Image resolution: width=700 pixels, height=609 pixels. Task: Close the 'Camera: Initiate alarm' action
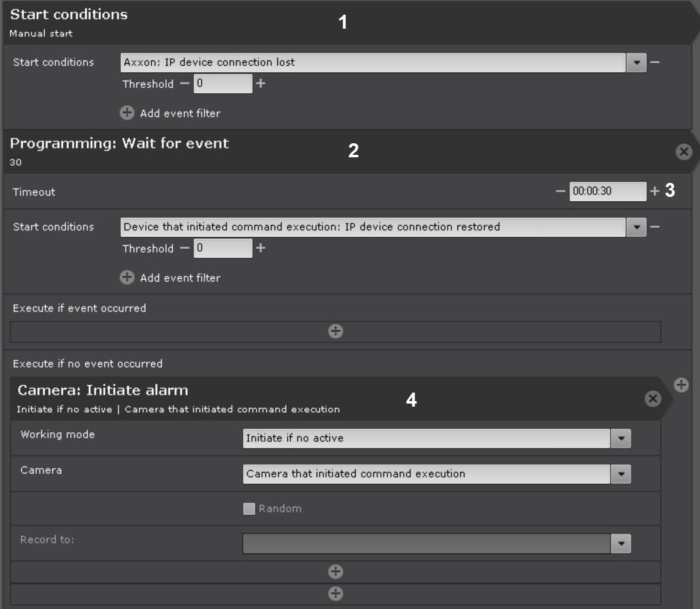[652, 399]
